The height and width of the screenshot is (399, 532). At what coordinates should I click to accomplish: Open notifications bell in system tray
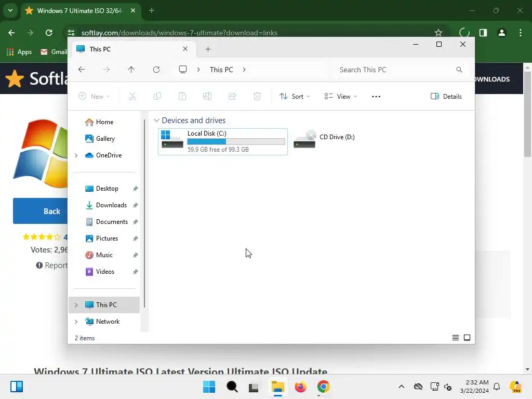pyautogui.click(x=497, y=387)
